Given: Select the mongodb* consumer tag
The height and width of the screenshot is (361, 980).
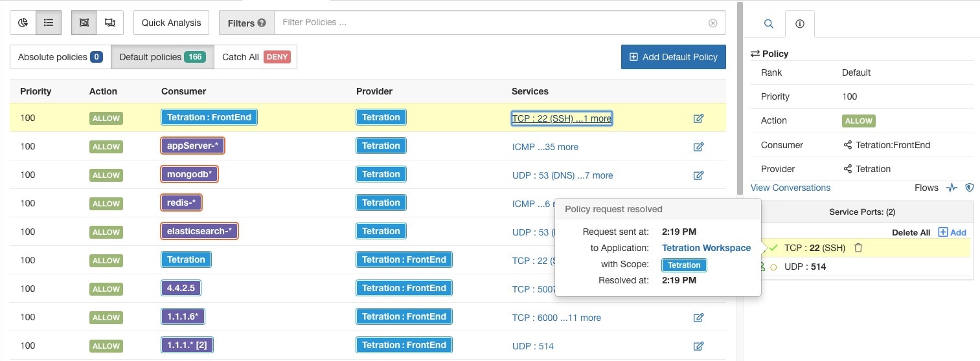Looking at the screenshot, I should 189,174.
